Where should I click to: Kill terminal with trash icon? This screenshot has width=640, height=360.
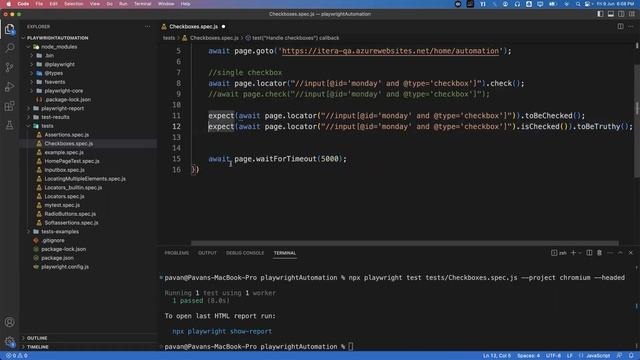[x=599, y=253]
